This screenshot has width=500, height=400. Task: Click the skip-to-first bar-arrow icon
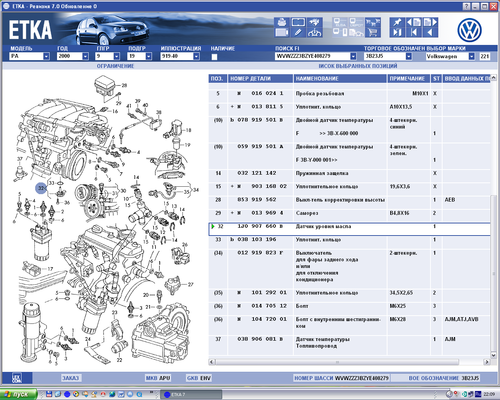tap(414, 32)
